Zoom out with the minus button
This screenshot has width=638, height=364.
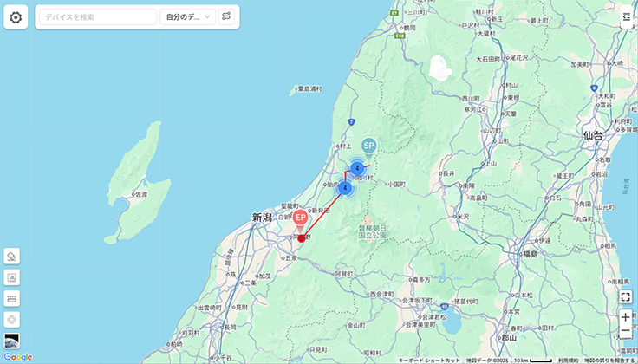pos(626,331)
